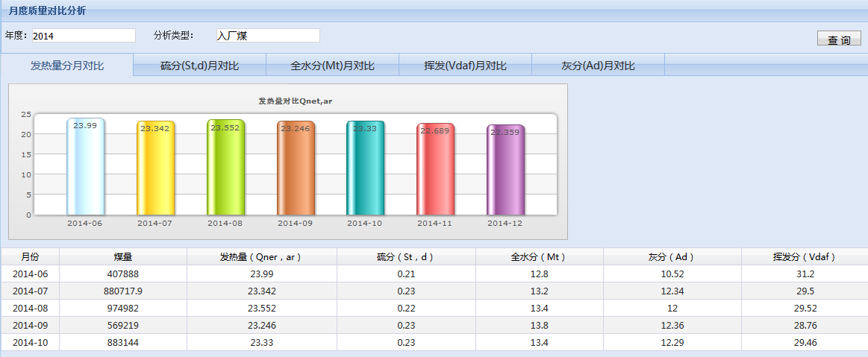Screen dimensions: 868x357
Task: Select the green 2014-08 bar
Action: (x=225, y=168)
